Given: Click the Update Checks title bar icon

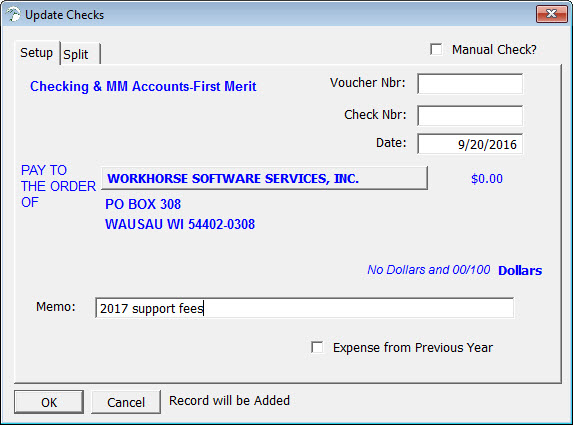Looking at the screenshot, I should [x=13, y=15].
